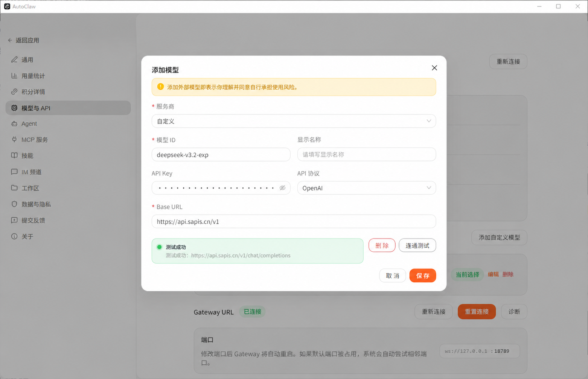Open 数据与隐私 settings section
The height and width of the screenshot is (379, 588).
(68, 204)
